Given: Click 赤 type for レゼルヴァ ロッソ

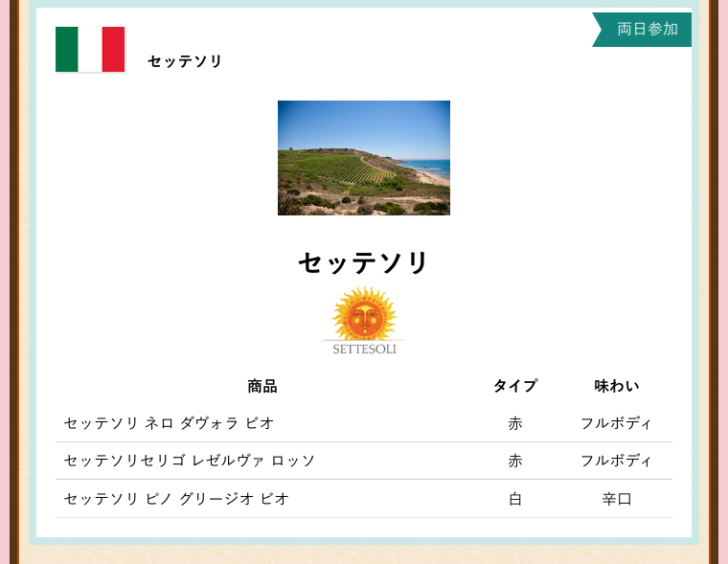Looking at the screenshot, I should pos(515,461).
